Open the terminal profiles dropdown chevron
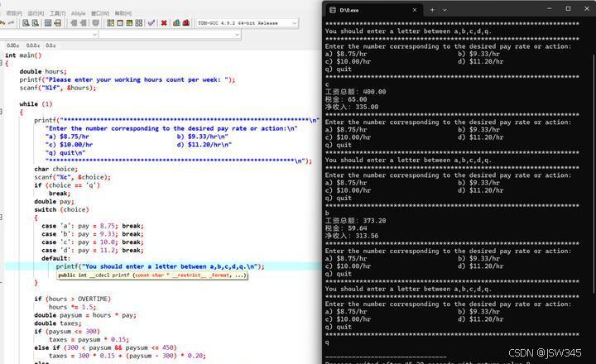596x364 pixels. 445,10
